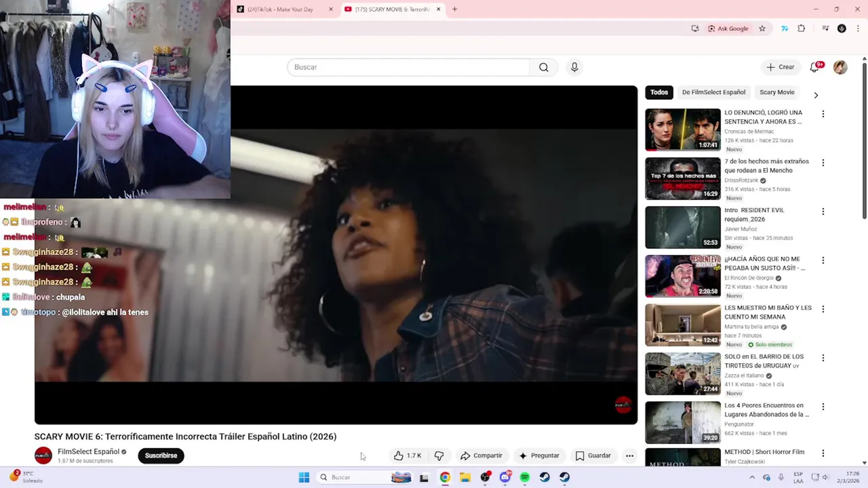Open the FilmSelect Español channel name
The image size is (868, 488).
[88, 451]
